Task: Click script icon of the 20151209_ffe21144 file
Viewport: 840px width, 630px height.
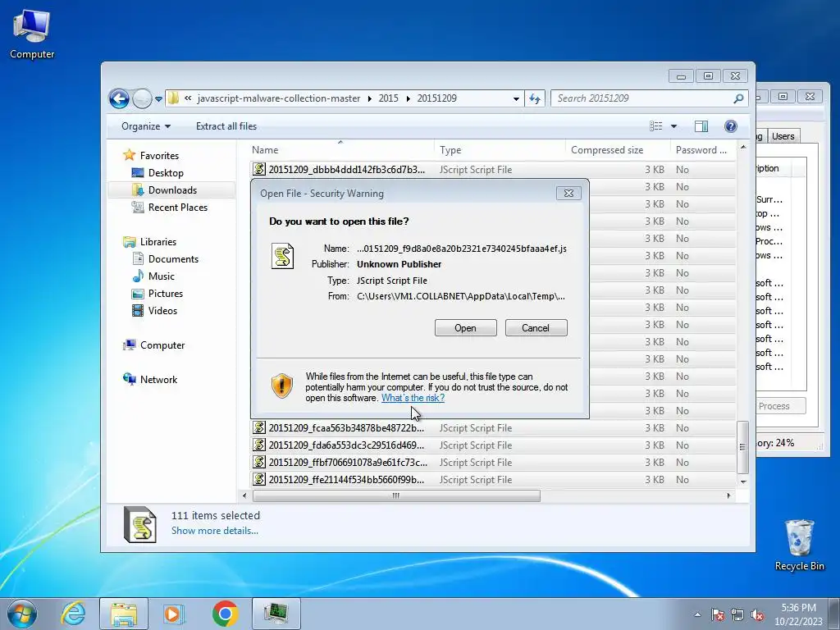Action: (x=259, y=479)
